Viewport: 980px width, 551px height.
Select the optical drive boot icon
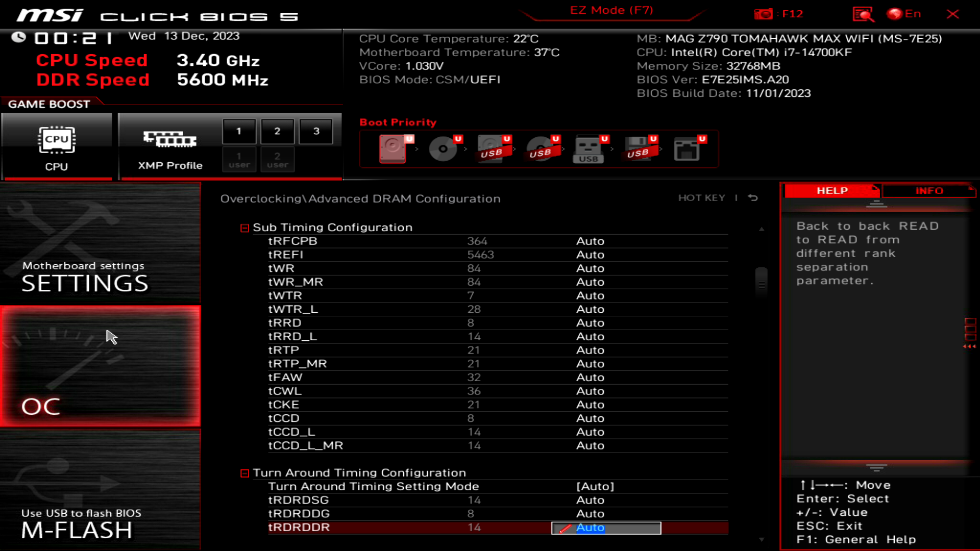(443, 149)
